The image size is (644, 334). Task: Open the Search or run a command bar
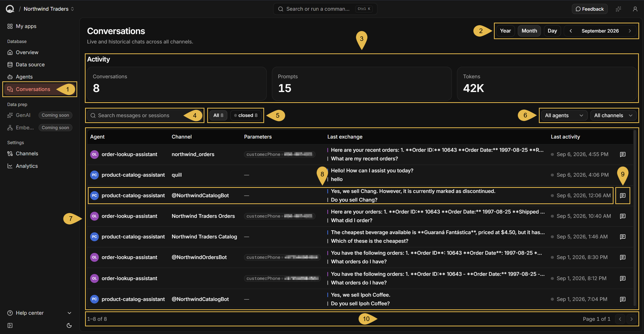[x=325, y=9]
